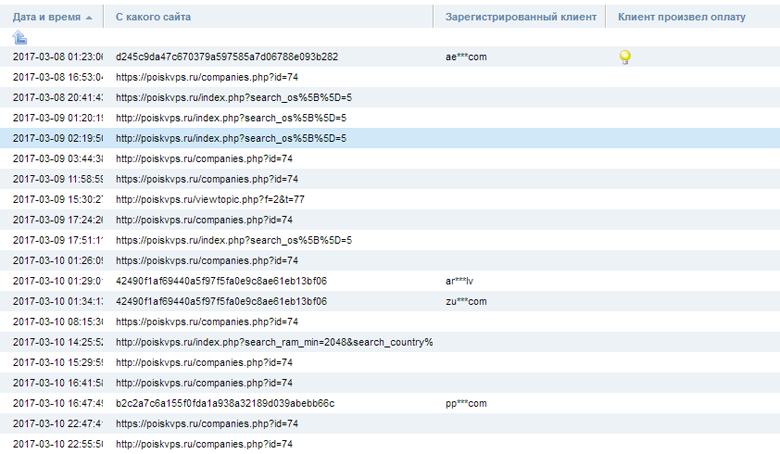
Task: Select the hash d245c9da47c670379a597585a7d06788e093b282
Action: tap(227, 57)
